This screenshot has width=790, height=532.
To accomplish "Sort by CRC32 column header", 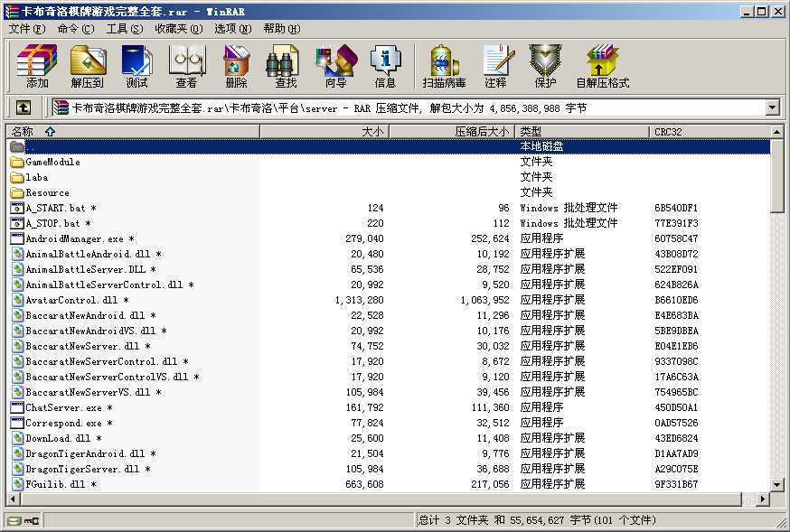I will [x=710, y=132].
